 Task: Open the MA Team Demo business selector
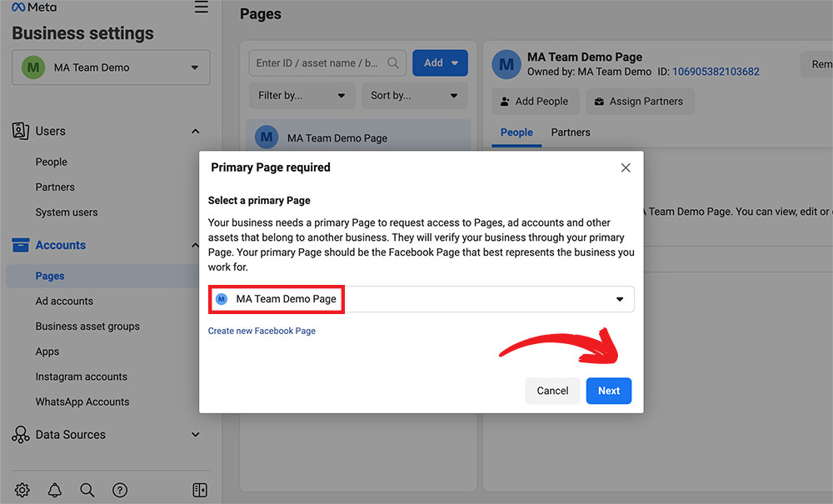pos(111,67)
